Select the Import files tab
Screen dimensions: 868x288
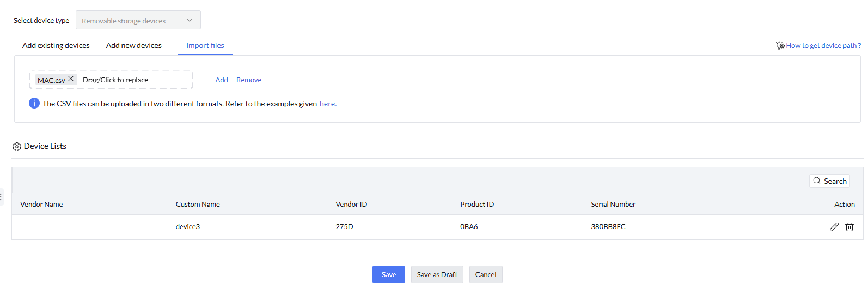(205, 46)
